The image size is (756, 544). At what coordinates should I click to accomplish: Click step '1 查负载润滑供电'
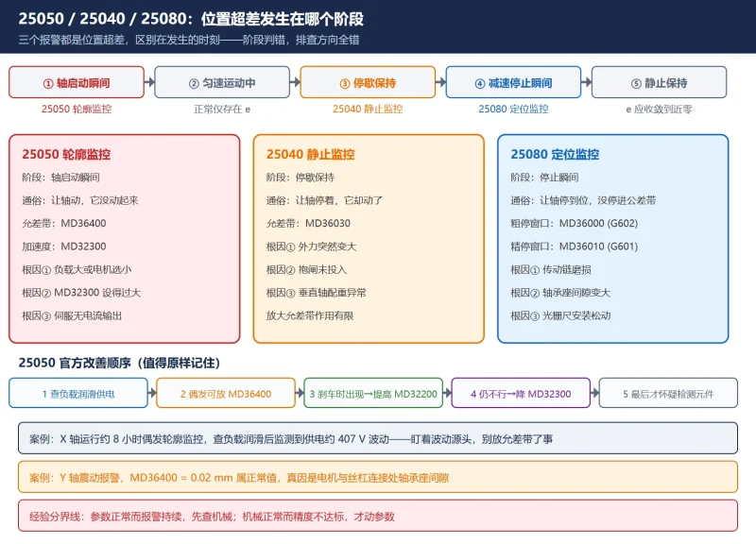[x=78, y=393]
